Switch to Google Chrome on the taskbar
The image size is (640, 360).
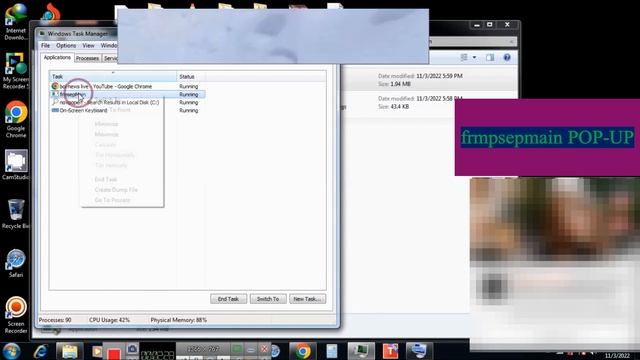[302, 351]
